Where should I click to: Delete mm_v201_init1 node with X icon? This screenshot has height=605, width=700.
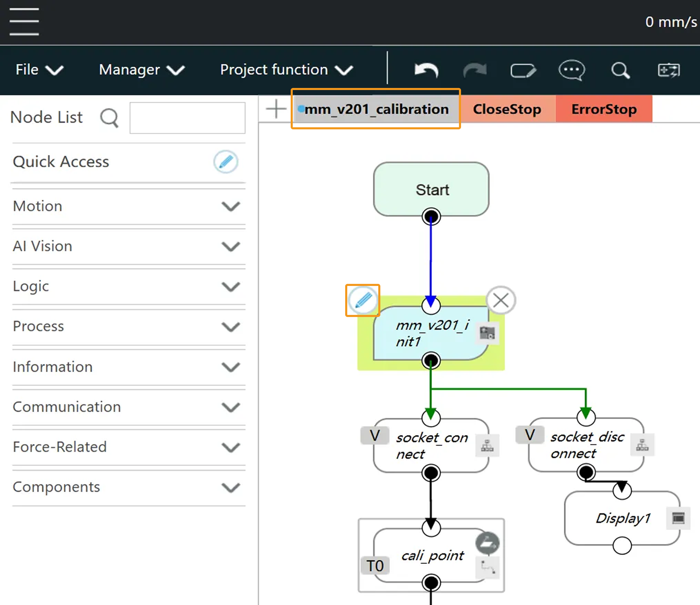(501, 300)
